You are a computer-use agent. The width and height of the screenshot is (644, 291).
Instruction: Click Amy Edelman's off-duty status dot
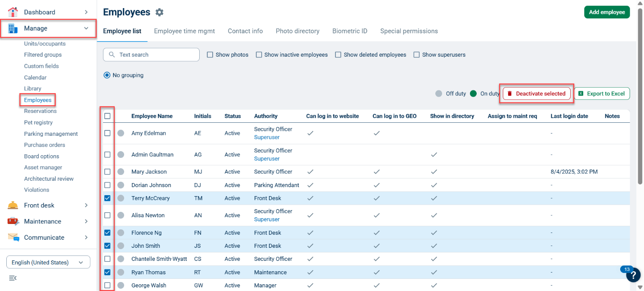coord(121,133)
